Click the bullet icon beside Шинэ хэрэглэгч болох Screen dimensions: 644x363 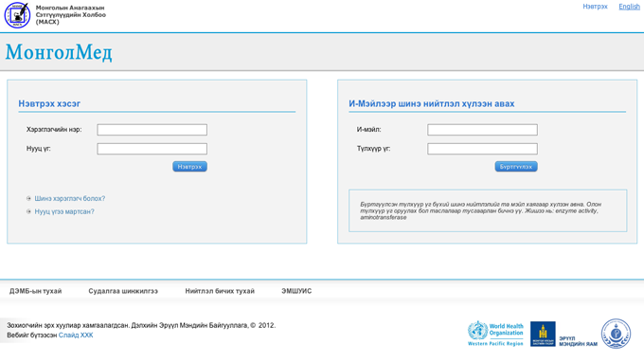point(28,199)
